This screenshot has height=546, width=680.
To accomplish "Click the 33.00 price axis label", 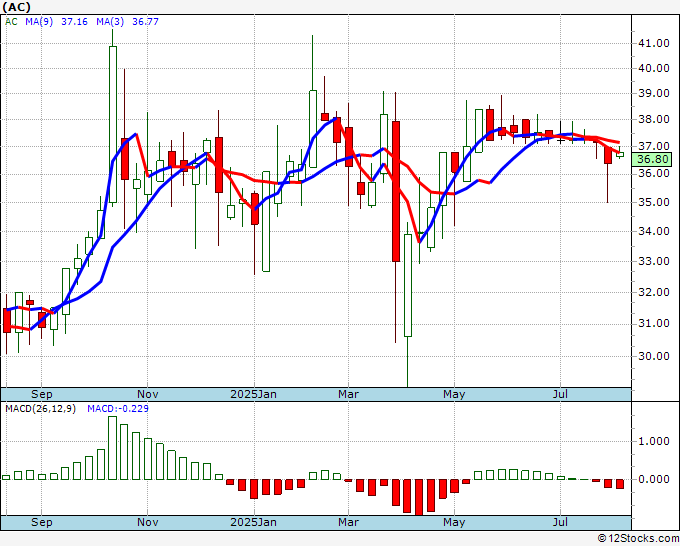I will tap(653, 261).
